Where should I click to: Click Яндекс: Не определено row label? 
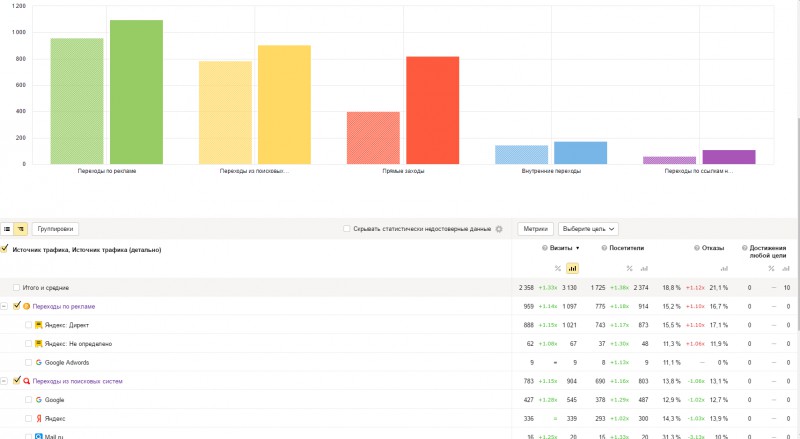click(x=79, y=344)
